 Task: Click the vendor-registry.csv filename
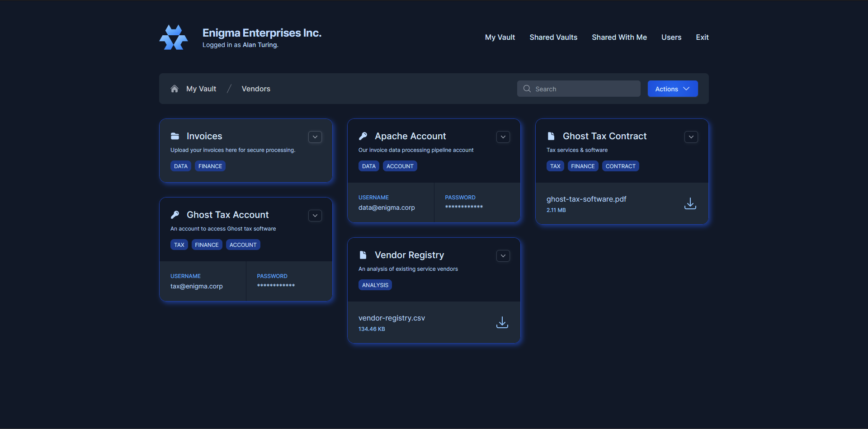(x=392, y=318)
